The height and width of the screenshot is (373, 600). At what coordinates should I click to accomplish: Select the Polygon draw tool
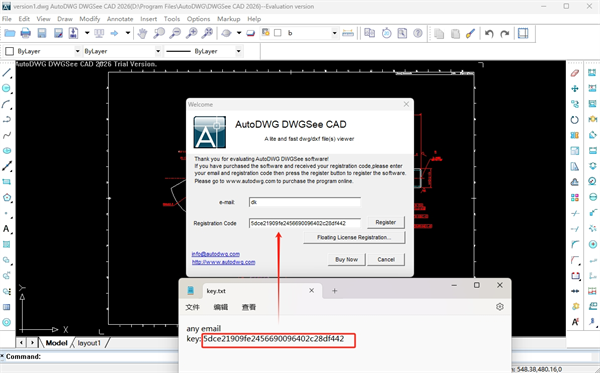pyautogui.click(x=7, y=198)
